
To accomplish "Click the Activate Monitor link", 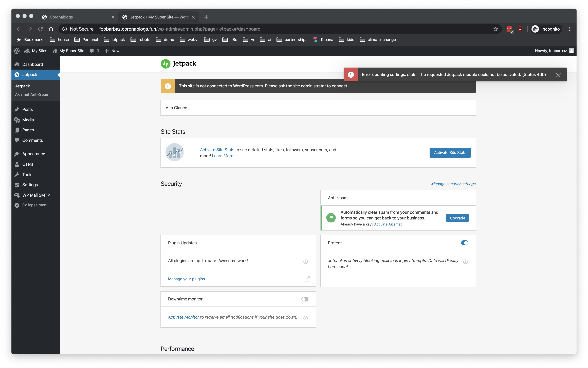I will (x=183, y=317).
